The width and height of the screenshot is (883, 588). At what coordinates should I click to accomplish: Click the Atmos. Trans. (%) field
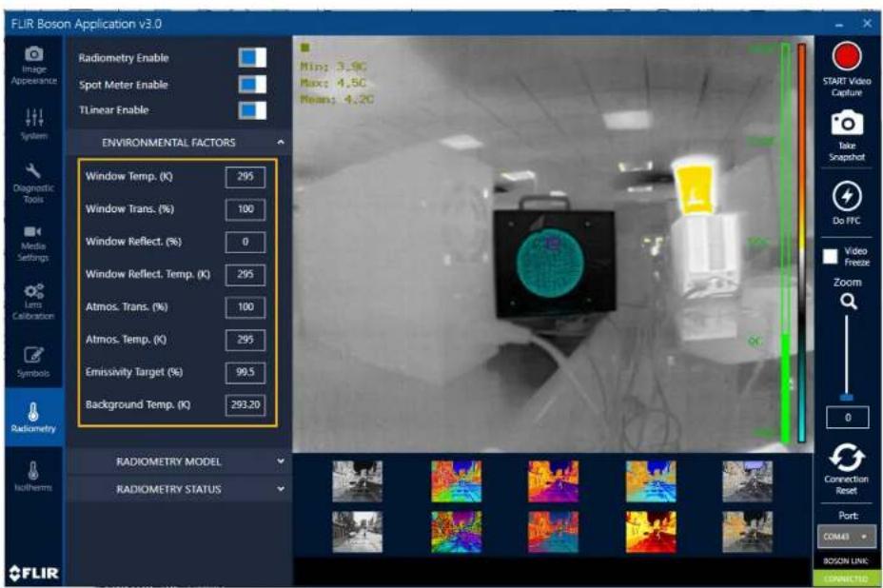pos(245,307)
